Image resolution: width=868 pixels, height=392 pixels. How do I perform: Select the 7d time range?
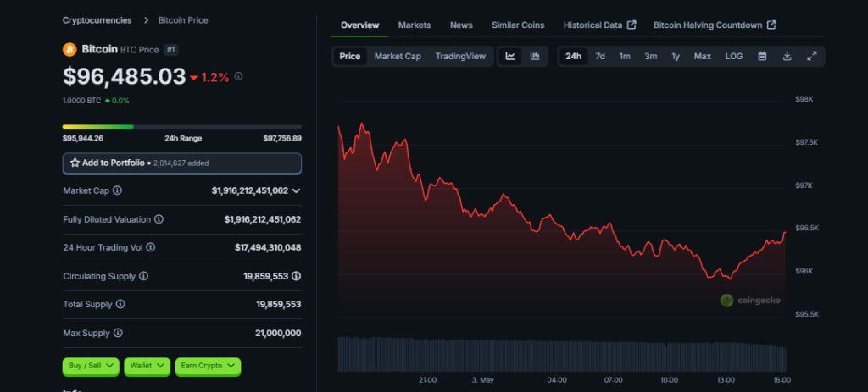coord(600,57)
